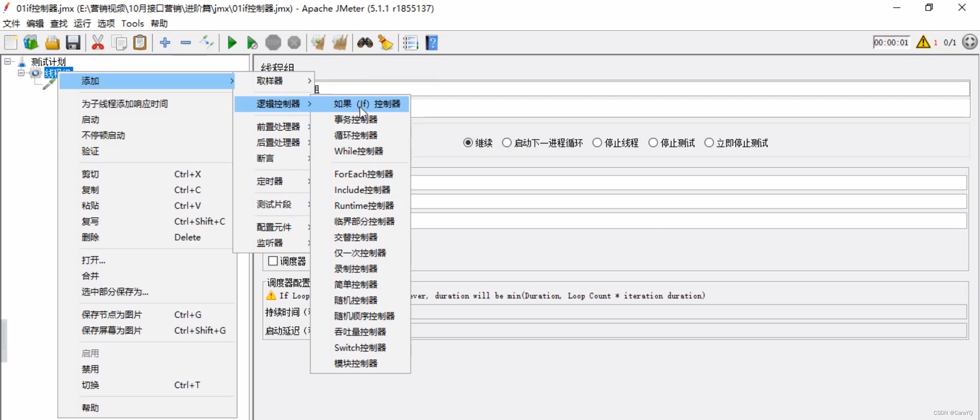
Task: Click the Clear All brooms icon
Action: tap(340, 43)
